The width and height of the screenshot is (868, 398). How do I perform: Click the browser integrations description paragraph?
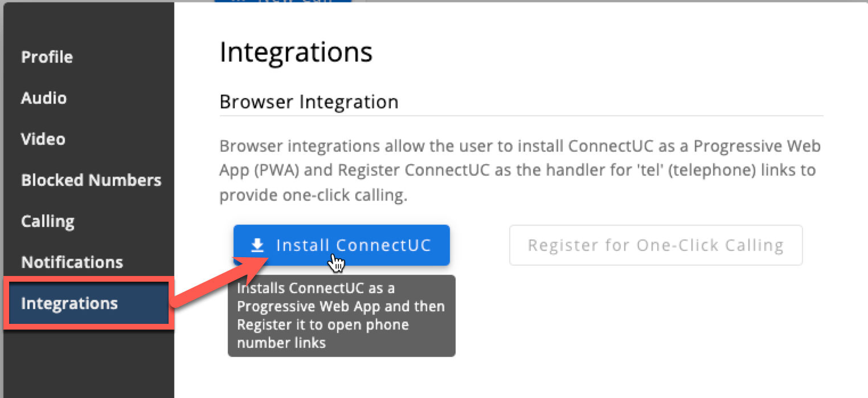click(x=520, y=170)
